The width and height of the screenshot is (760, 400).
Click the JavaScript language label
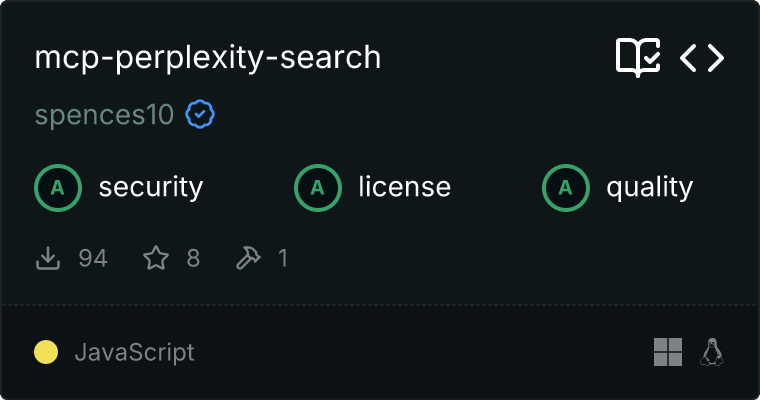coord(135,352)
